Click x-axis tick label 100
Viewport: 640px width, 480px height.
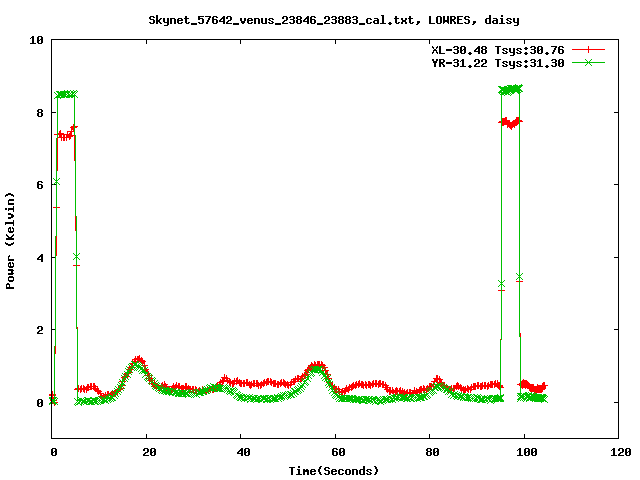click(527, 452)
